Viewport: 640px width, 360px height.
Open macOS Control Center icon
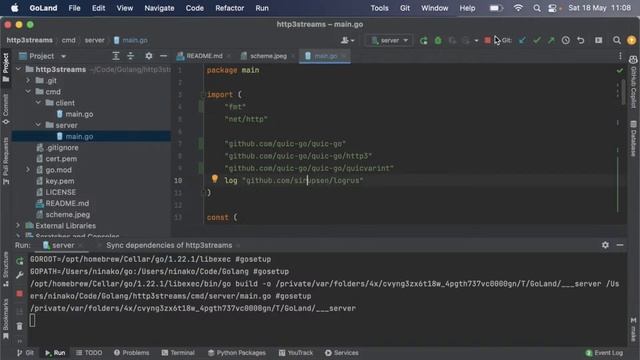552,8
